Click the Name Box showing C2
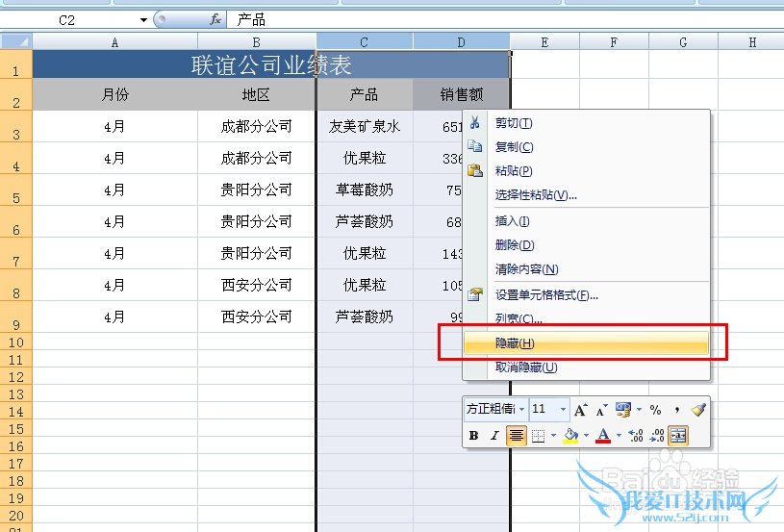Image resolution: width=784 pixels, height=532 pixels. [66, 20]
